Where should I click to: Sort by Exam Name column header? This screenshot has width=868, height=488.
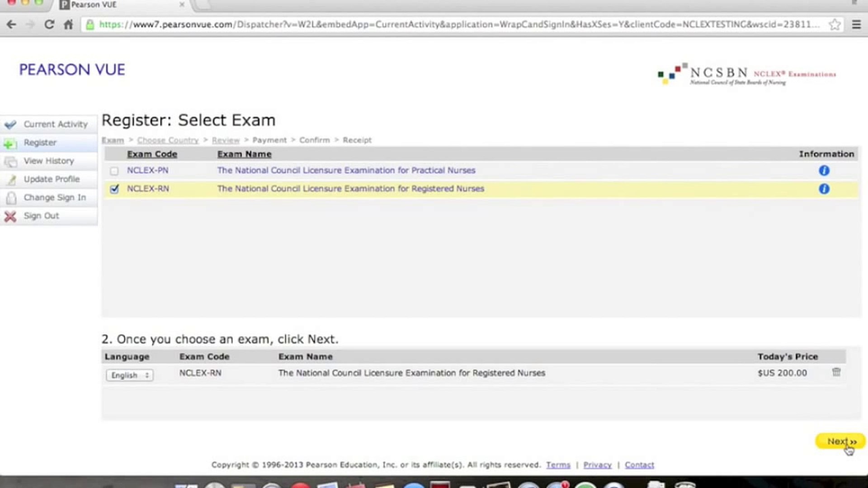[244, 154]
